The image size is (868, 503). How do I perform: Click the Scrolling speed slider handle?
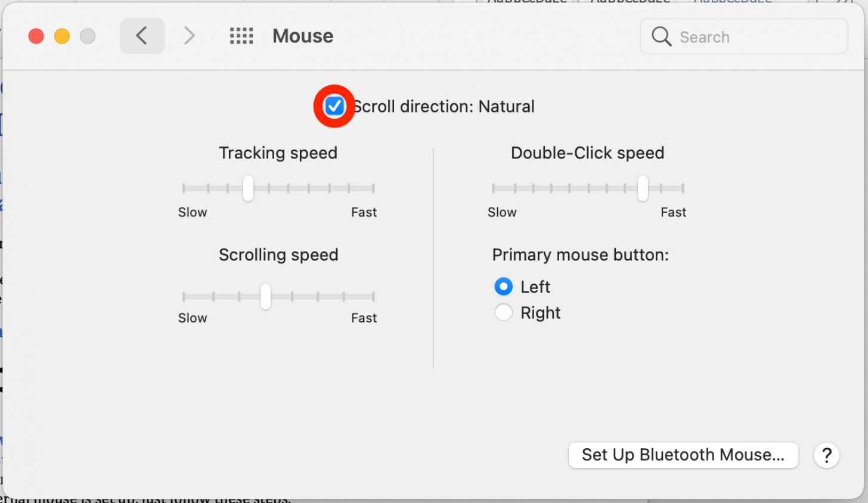(x=265, y=296)
